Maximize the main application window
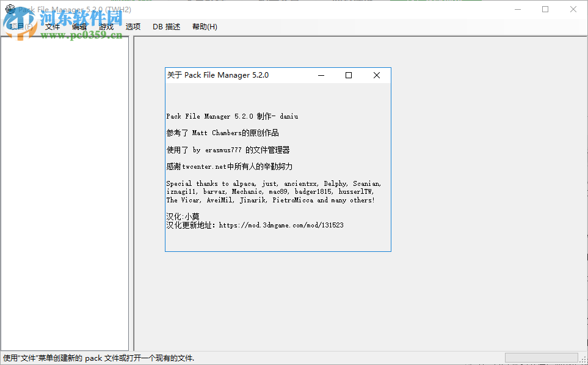Viewport: 588px width, 365px height. [545, 9]
